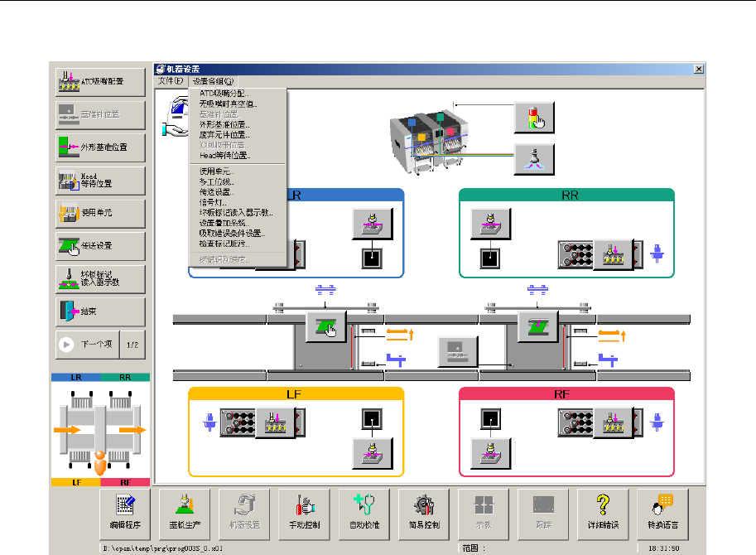The image size is (756, 555).
Task: Click the black square icon in LR
Action: coord(373,258)
